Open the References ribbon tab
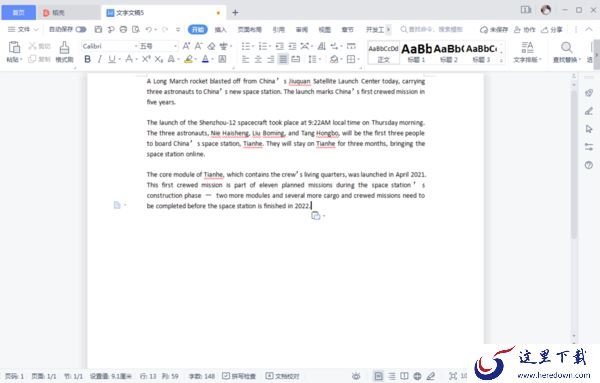The image size is (600, 383). (x=279, y=29)
